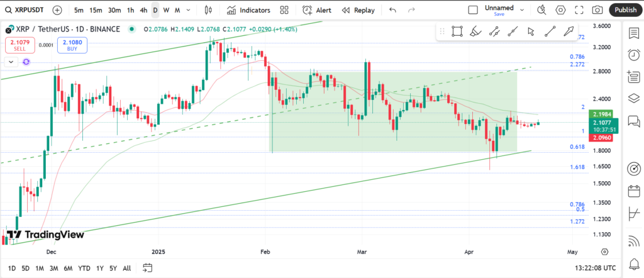The width and height of the screenshot is (644, 278).
Task: Open the target gauge sidebar icon
Action: pos(634,169)
